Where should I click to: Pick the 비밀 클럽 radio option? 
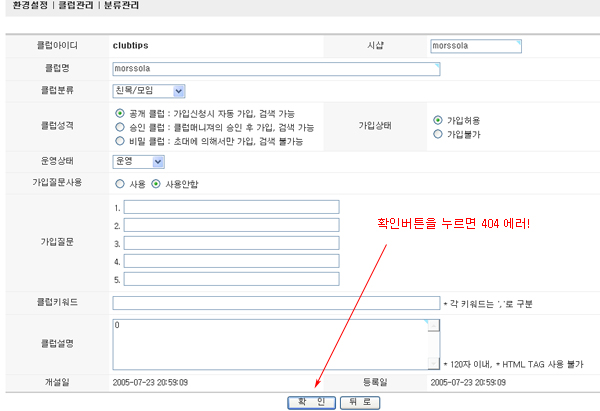(x=121, y=142)
